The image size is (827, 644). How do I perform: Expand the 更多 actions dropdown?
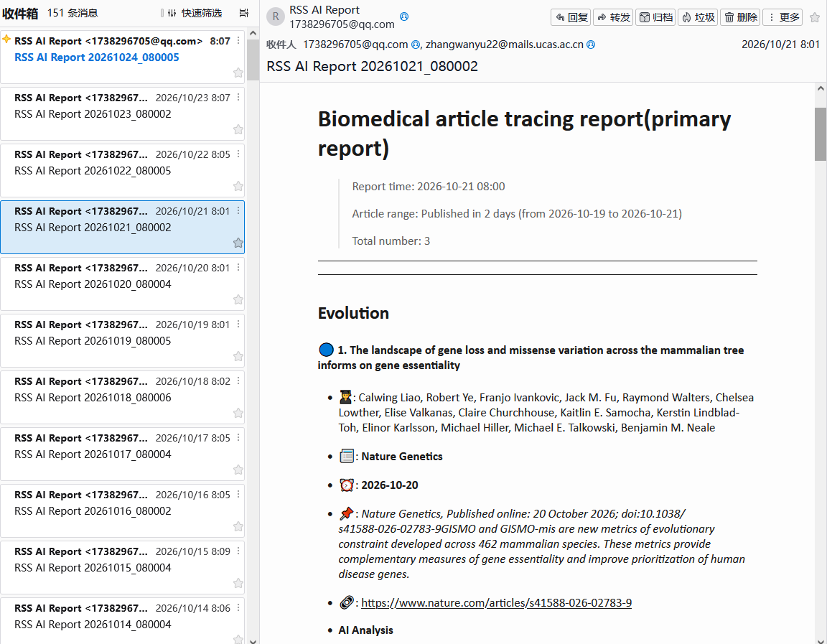coord(782,17)
